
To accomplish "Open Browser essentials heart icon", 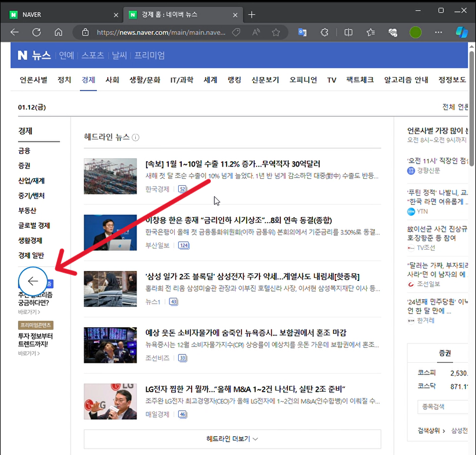I will 393,32.
